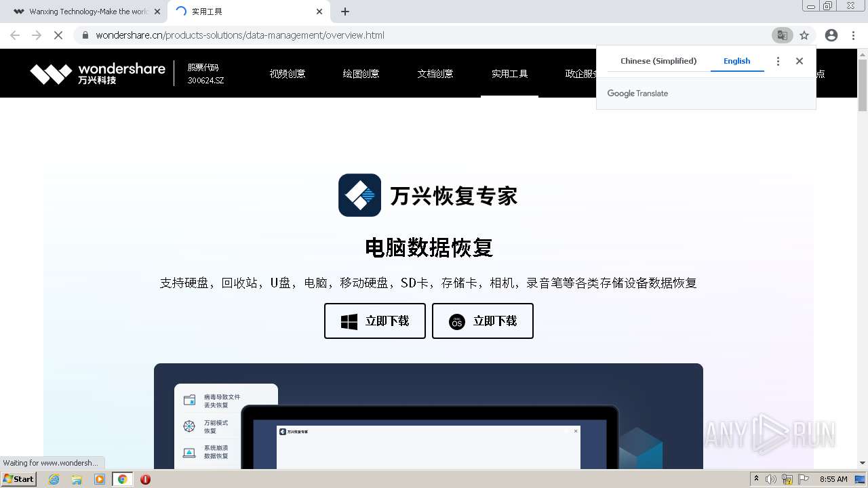Bookmark this page with the star icon
868x488 pixels.
(804, 35)
